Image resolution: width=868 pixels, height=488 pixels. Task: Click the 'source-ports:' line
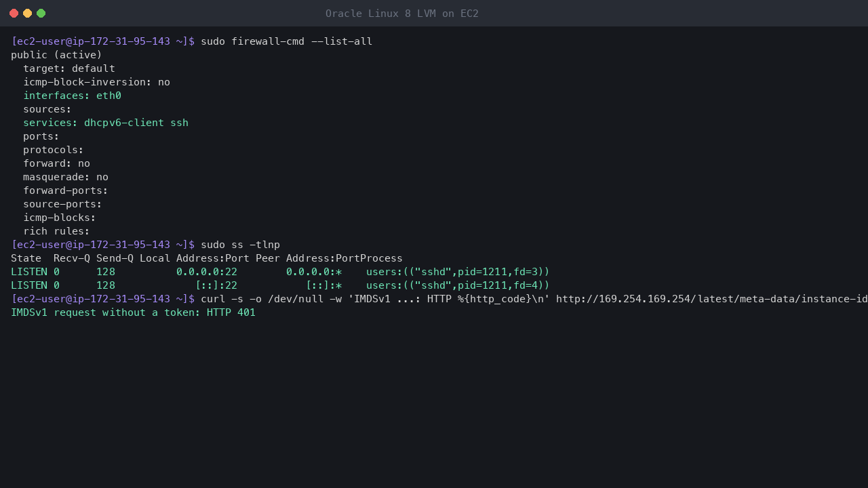point(62,204)
